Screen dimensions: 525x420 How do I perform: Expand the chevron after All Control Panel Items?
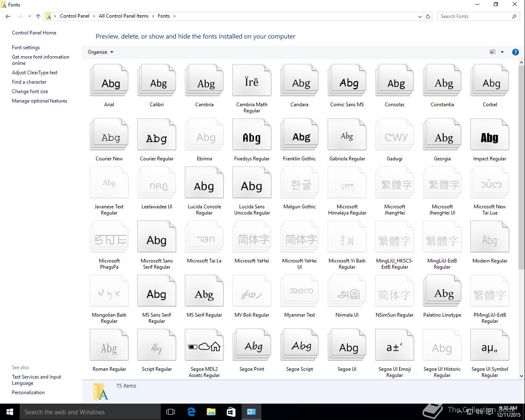153,16
